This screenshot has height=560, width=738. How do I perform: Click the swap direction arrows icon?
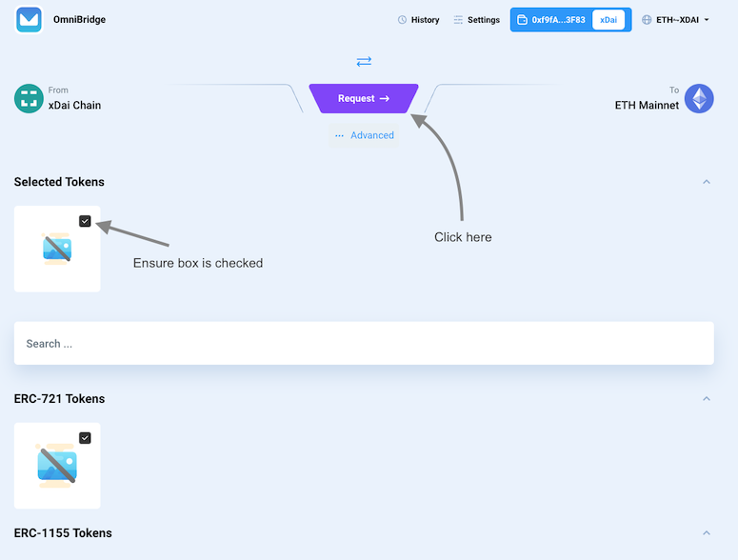click(364, 62)
